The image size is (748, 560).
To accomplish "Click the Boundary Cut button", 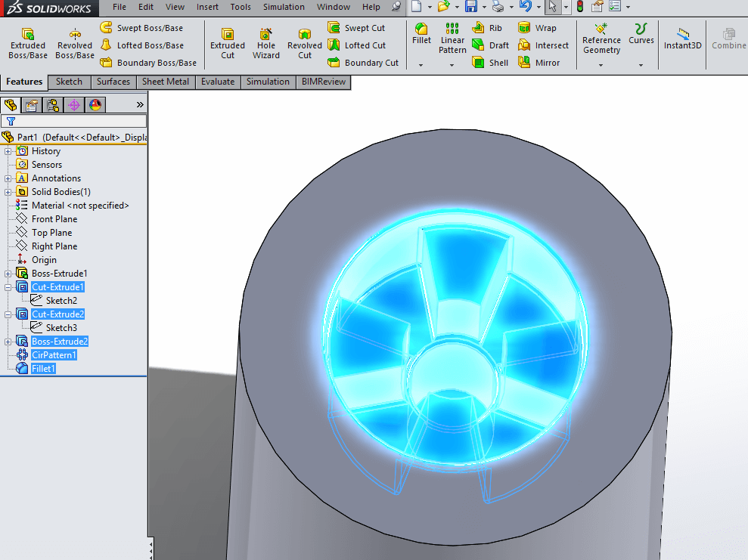I will click(x=364, y=62).
